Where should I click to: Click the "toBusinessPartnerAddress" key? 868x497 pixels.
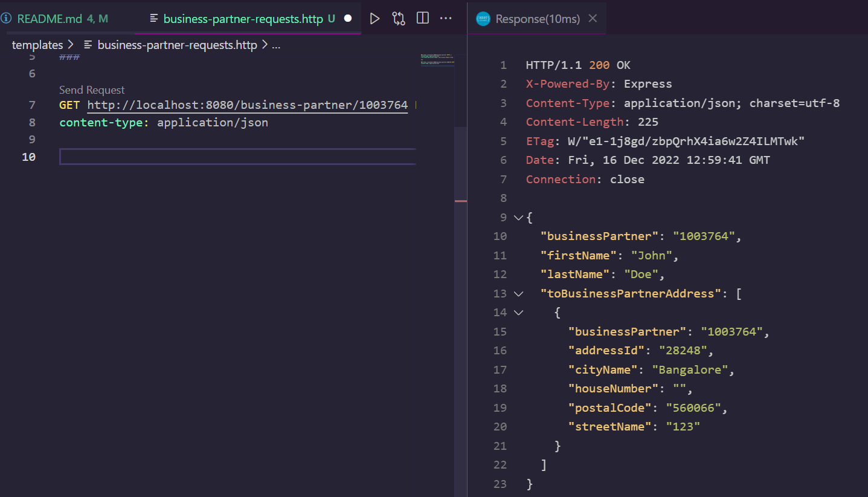pyautogui.click(x=631, y=294)
